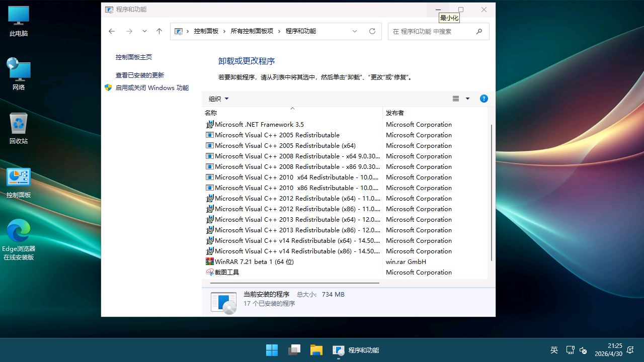Image resolution: width=644 pixels, height=362 pixels.
Task: Expand address bar history dropdown
Action: [x=355, y=31]
